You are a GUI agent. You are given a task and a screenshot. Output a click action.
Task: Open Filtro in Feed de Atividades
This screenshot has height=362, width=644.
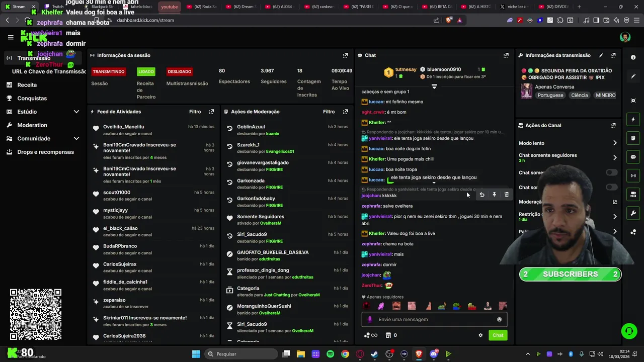click(x=195, y=112)
